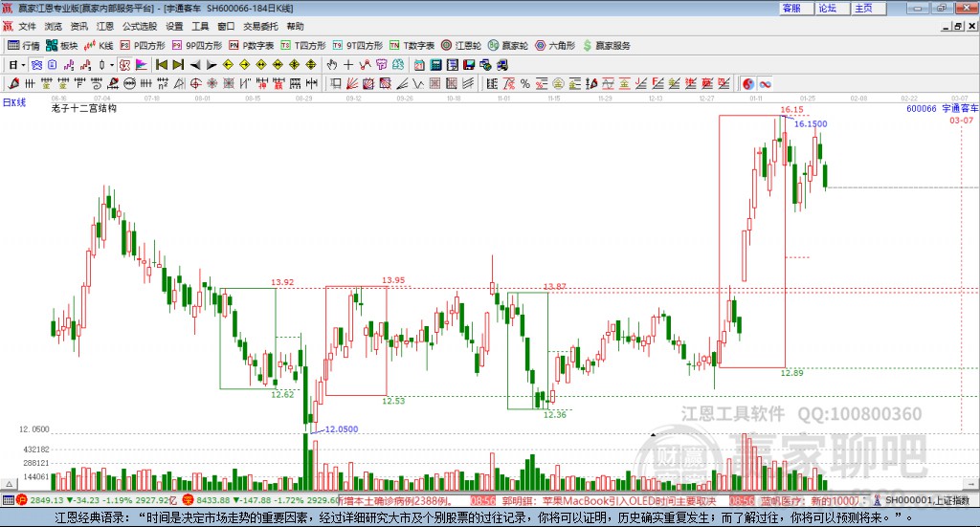
Task: Open the calculator icon
Action: coord(436,64)
